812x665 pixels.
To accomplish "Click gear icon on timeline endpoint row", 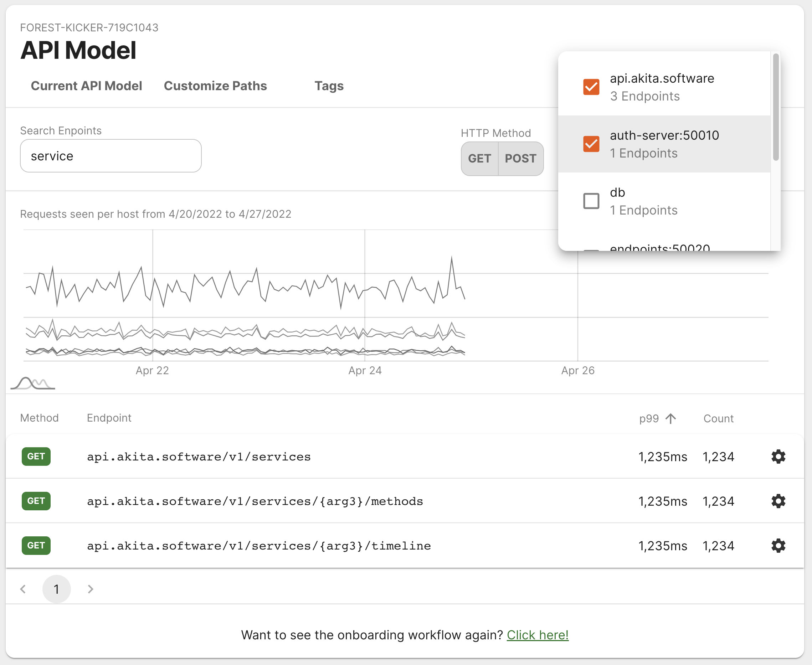I will [x=778, y=546].
